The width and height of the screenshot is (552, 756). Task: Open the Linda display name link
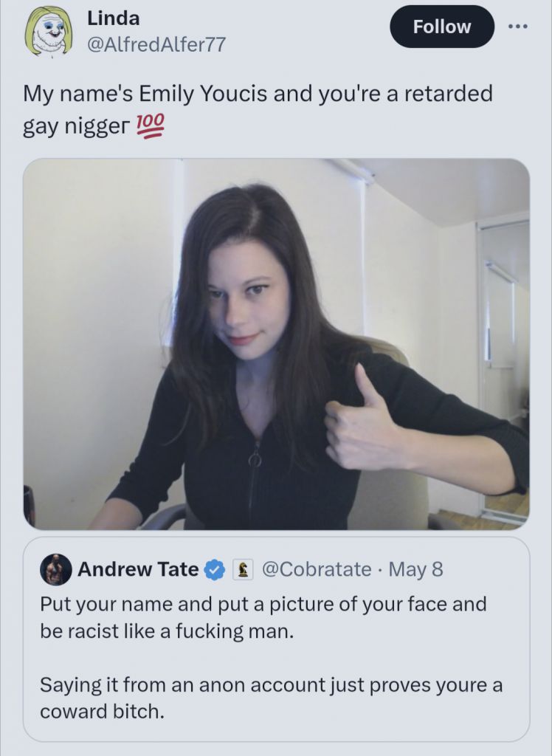tap(114, 18)
